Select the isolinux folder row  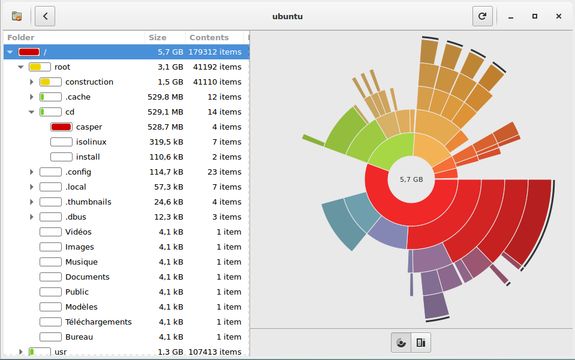(126, 142)
